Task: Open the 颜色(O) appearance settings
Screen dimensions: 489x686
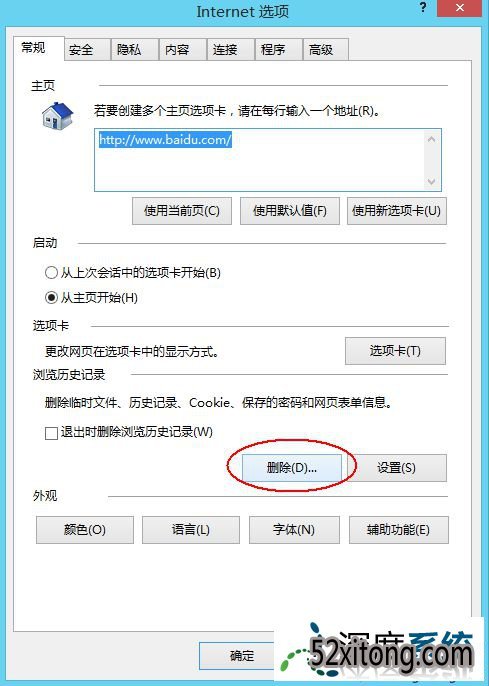Action: pyautogui.click(x=85, y=530)
